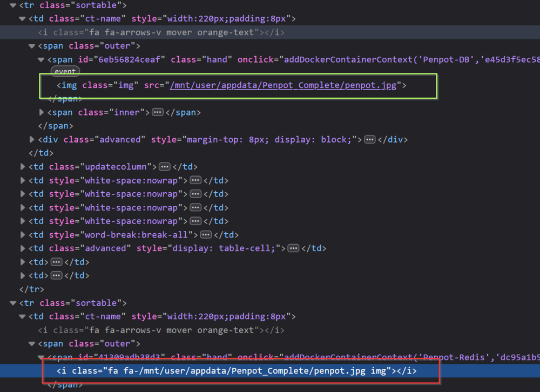Select the closing </td> tag row below div advanced

tap(41, 153)
